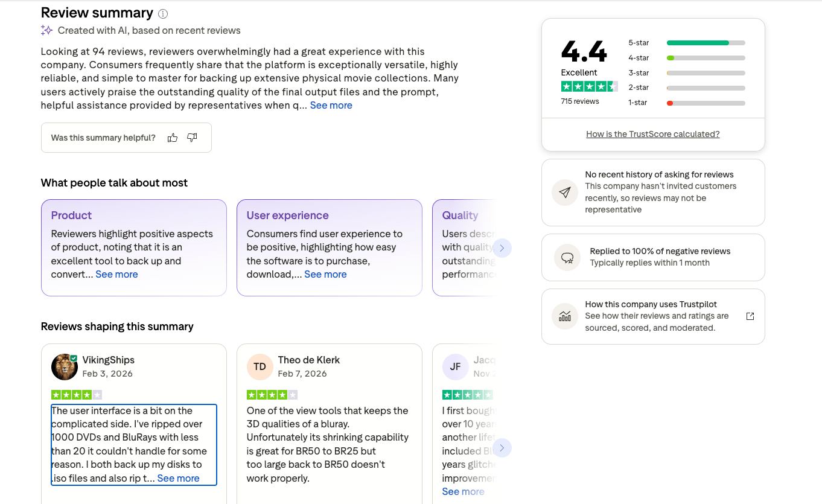Click the AI sparkle icon
The height and width of the screenshot is (504, 822).
pyautogui.click(x=46, y=30)
